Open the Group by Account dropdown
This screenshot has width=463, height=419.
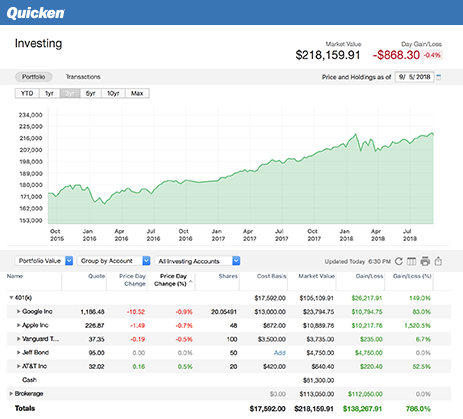[114, 261]
